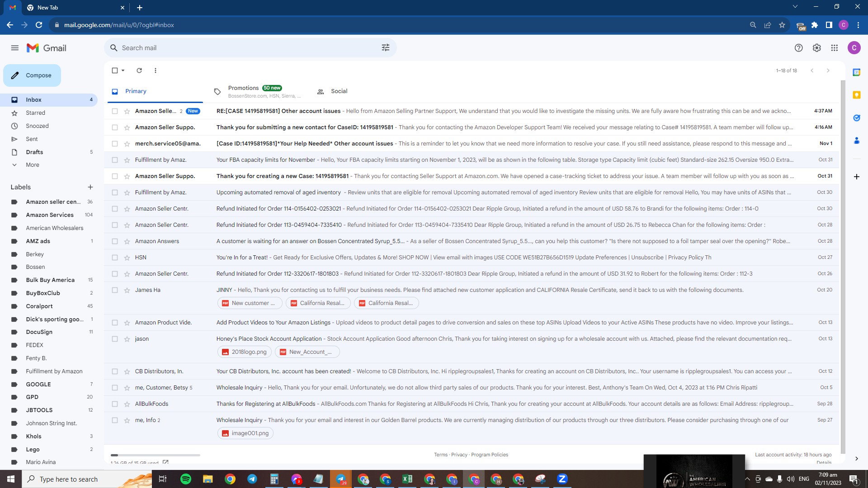Toggle the select all emails checkbox

(x=115, y=70)
